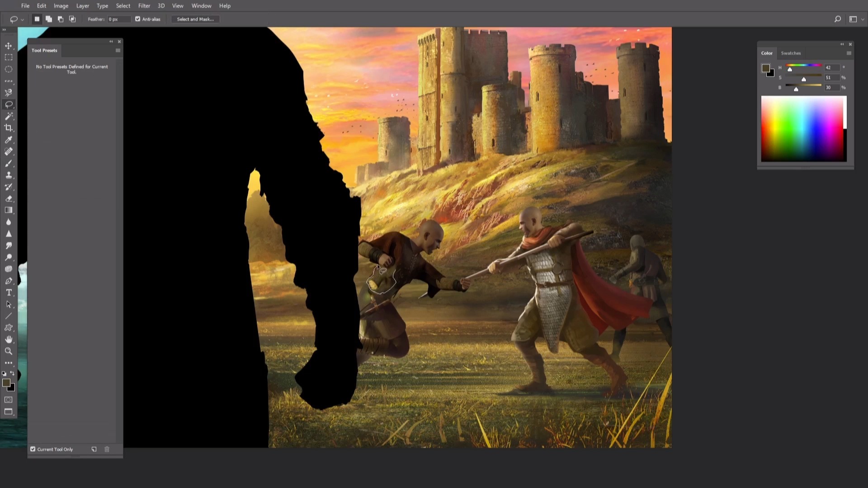Select the Brush tool
The image size is (868, 488).
(9, 163)
